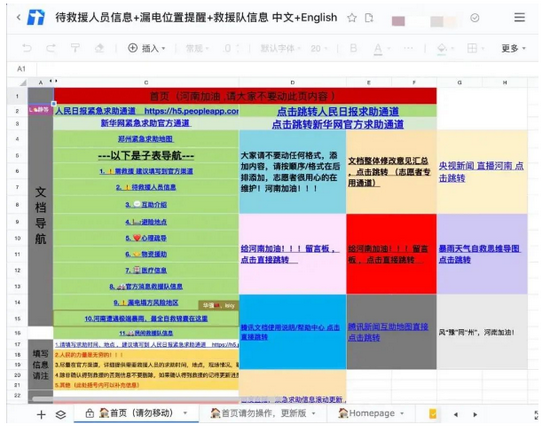
Task: Click the Tencent Docs logo icon
Action: click(x=36, y=17)
